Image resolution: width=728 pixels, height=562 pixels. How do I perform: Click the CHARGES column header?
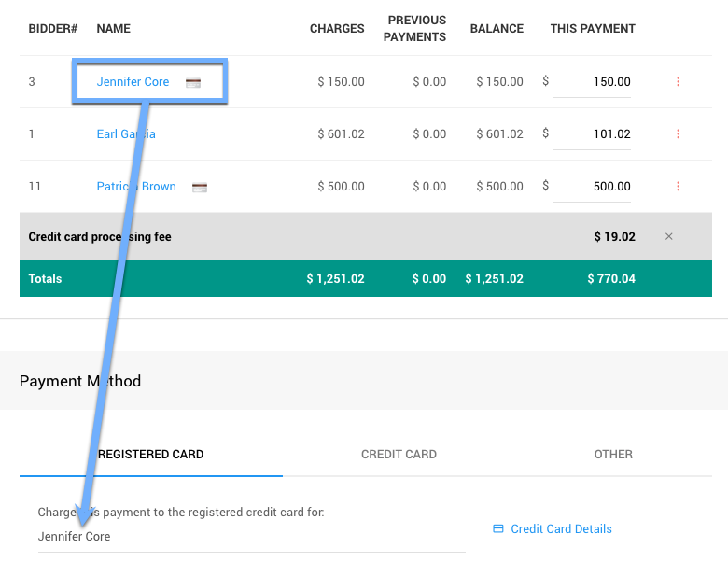[337, 29]
